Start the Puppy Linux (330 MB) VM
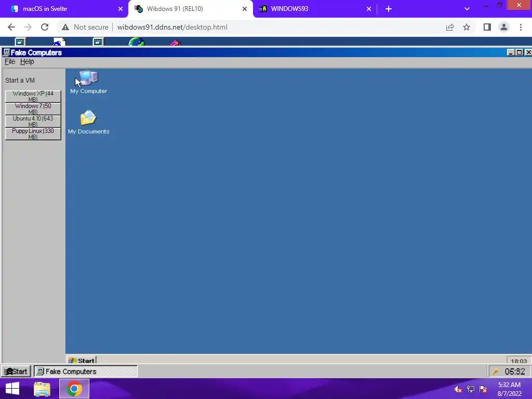 [33, 134]
